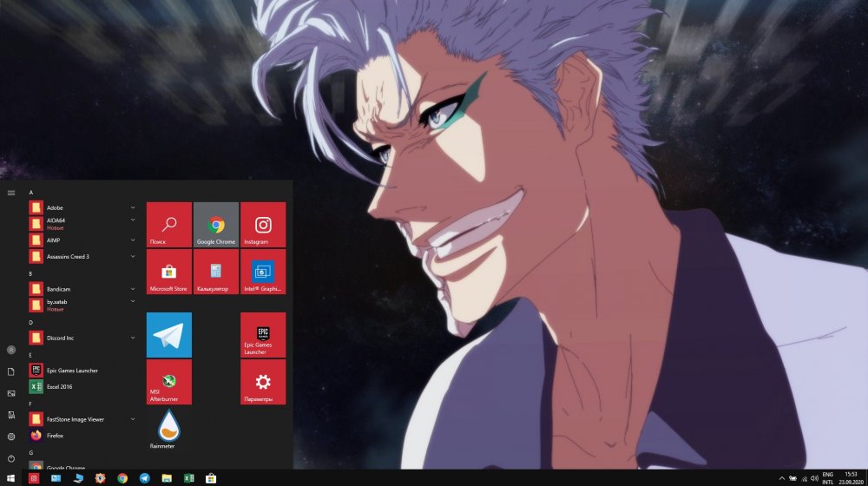Open the Intel Graphics tile
Screen dimensions: 868x486
(x=262, y=272)
